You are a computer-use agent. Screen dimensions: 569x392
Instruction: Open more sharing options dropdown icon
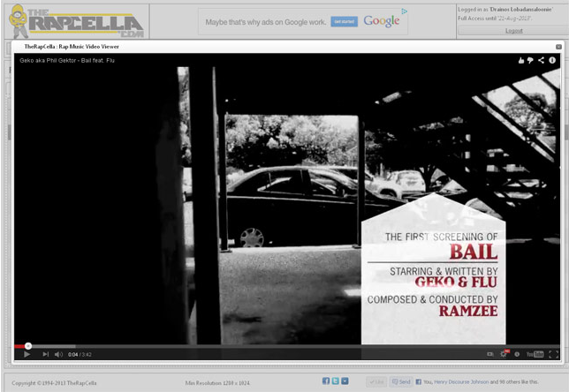(345, 381)
